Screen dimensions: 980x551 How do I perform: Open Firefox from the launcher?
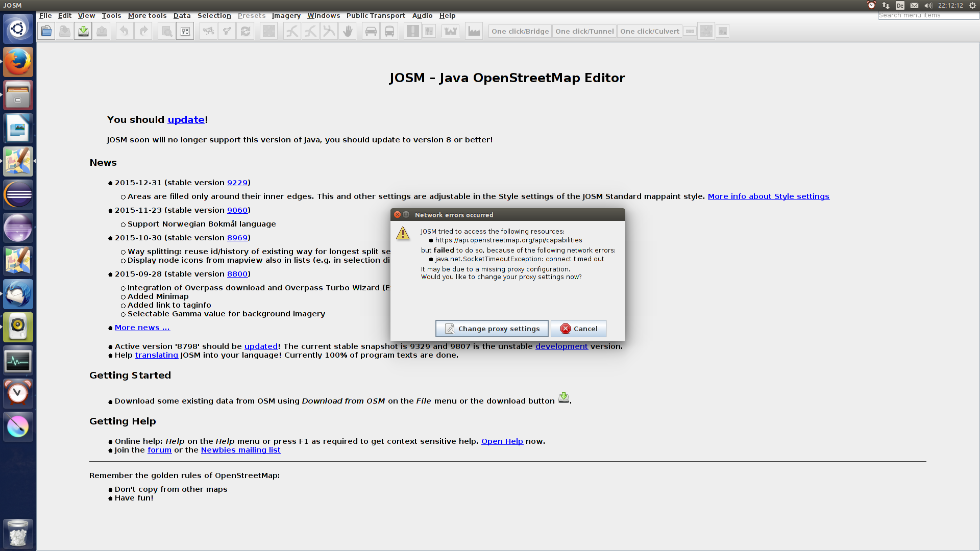coord(18,62)
